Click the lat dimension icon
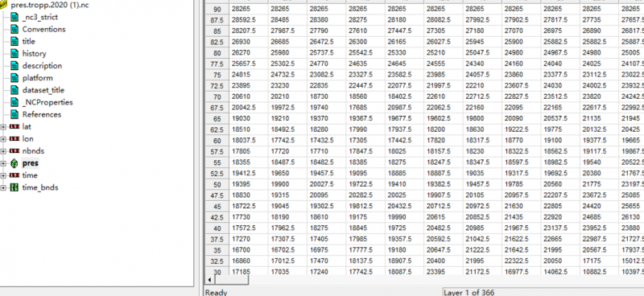644x296 pixels. point(14,127)
